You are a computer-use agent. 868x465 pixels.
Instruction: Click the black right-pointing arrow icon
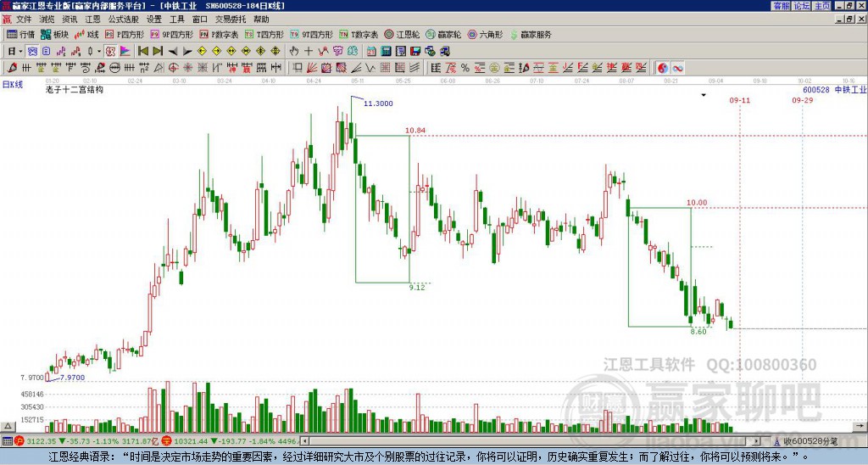pyautogui.click(x=187, y=52)
